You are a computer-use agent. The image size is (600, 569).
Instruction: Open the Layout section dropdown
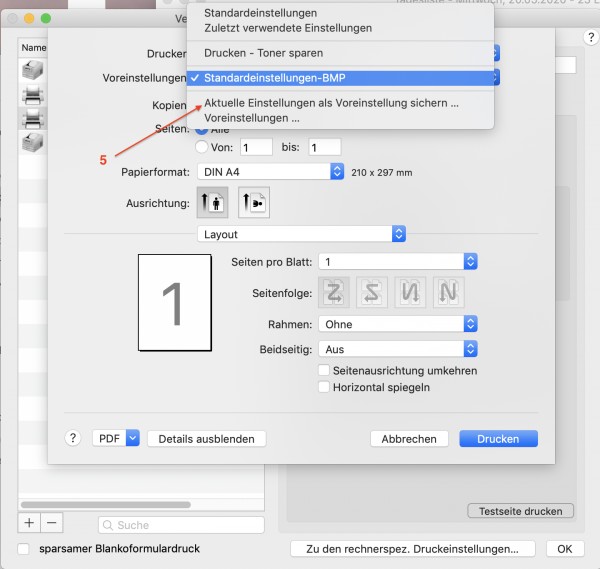click(x=302, y=234)
